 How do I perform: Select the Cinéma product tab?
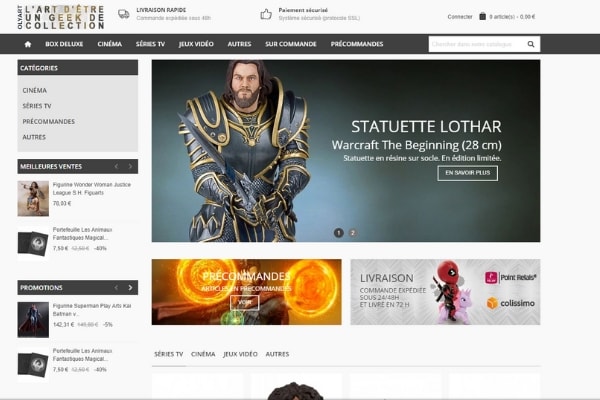(x=203, y=354)
